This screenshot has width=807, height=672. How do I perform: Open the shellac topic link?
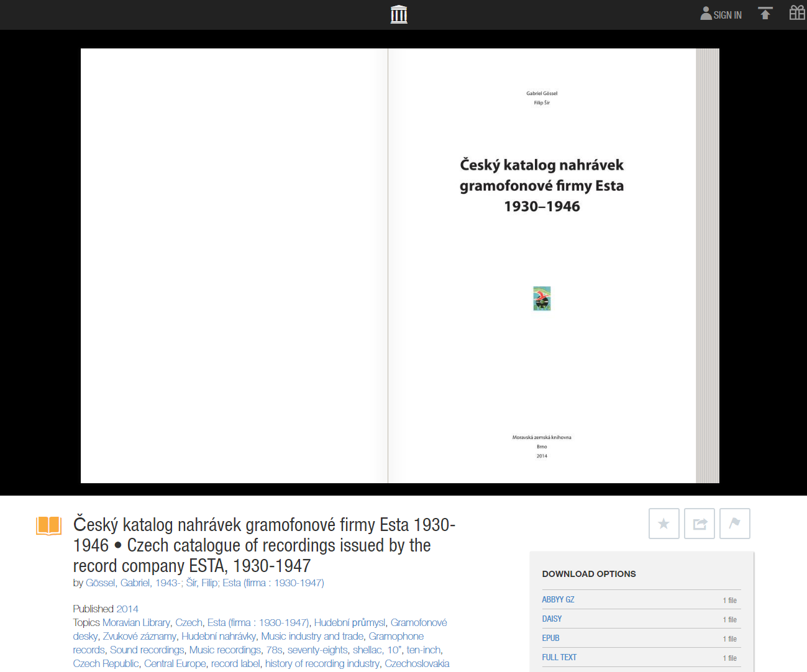tap(367, 650)
